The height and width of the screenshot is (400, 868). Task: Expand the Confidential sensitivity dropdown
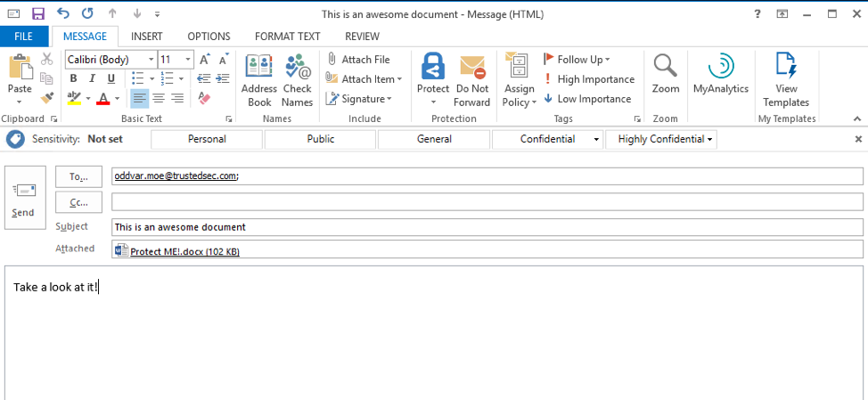(596, 139)
